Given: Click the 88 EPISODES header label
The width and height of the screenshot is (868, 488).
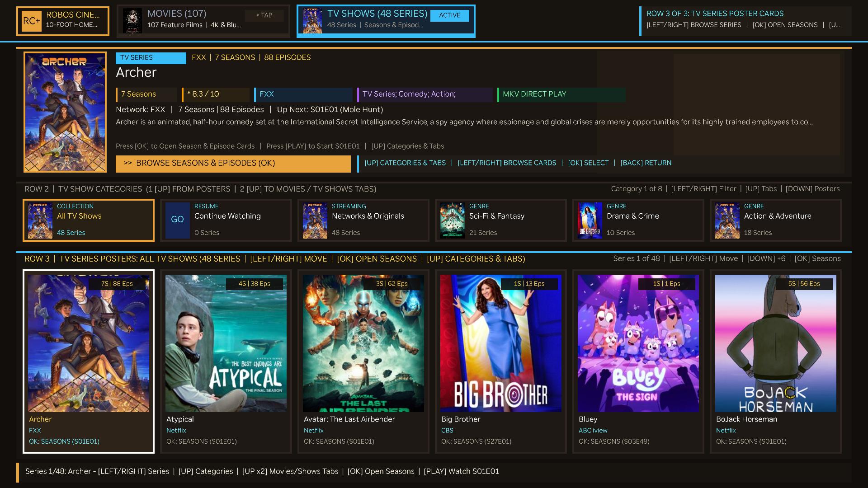Looking at the screenshot, I should 287,58.
